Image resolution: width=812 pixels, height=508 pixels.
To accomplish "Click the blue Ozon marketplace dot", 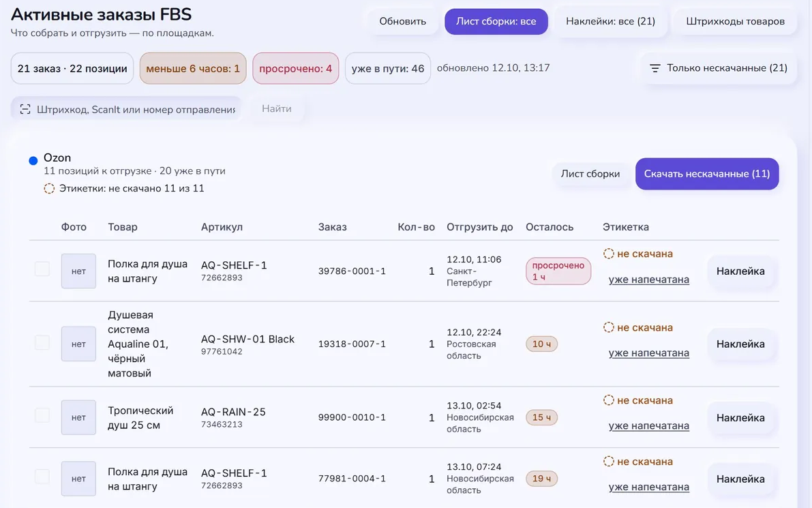I will click(33, 160).
